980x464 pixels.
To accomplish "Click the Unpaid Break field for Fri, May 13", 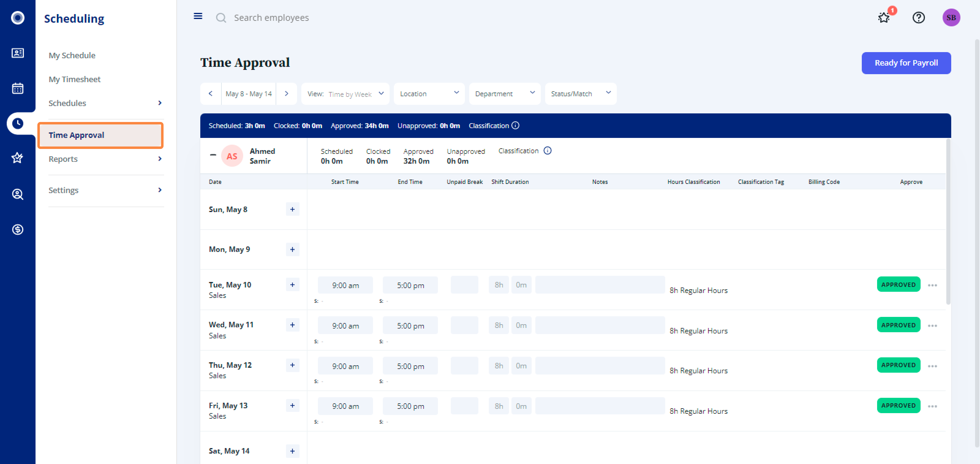I will [x=464, y=406].
